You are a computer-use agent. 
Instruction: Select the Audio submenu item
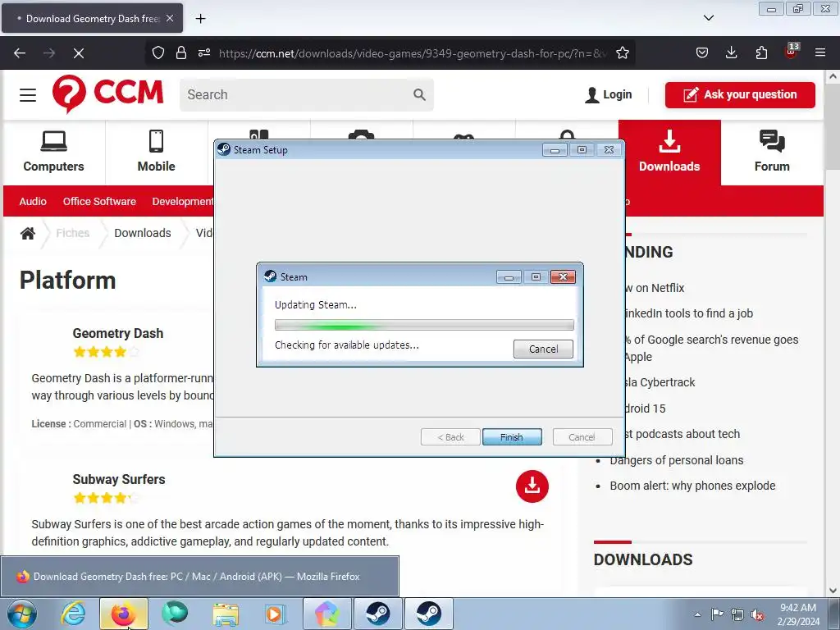click(x=33, y=202)
